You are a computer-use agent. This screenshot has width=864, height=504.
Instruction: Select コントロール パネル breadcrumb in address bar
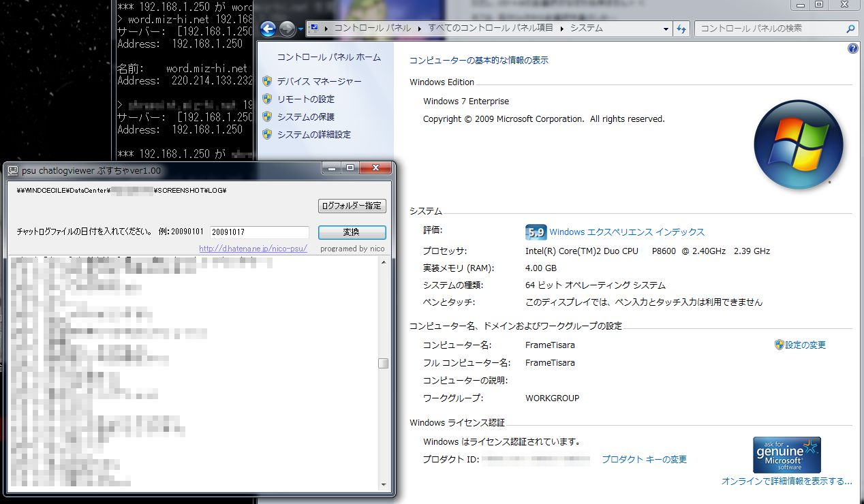tap(372, 29)
